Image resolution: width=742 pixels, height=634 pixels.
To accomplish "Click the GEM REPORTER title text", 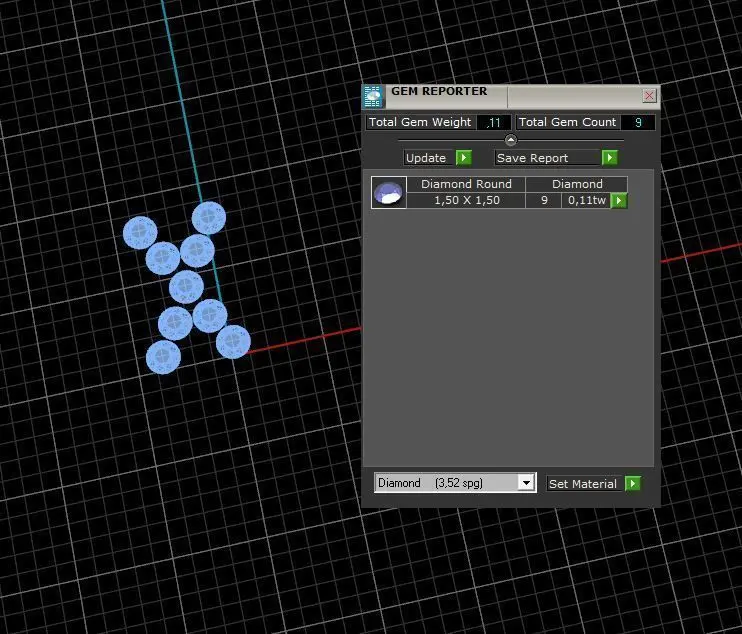I will pos(439,91).
